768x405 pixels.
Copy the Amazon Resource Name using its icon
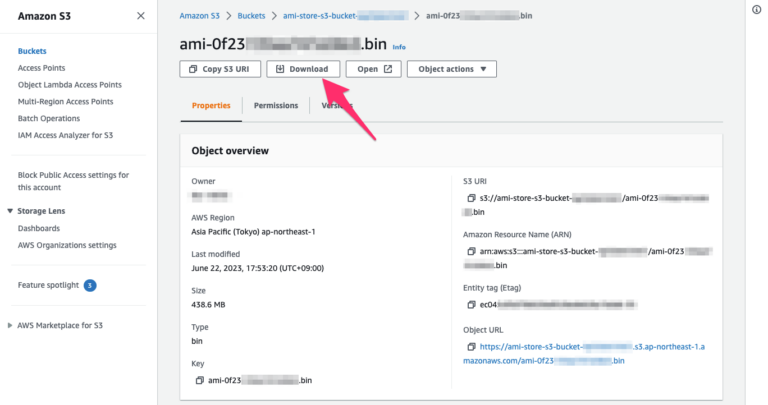pos(471,251)
